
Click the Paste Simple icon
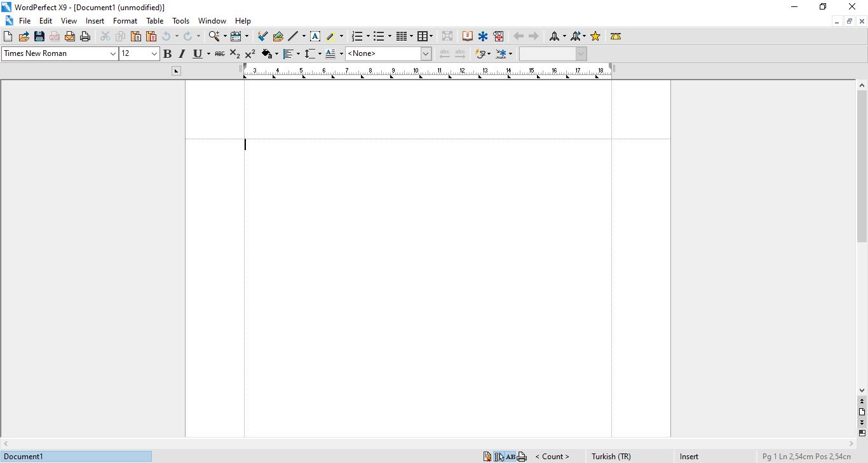coord(151,36)
